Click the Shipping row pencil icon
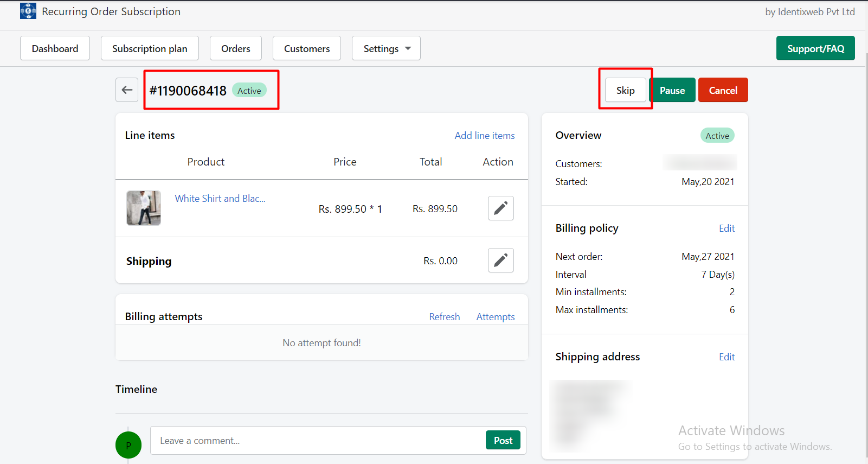868x464 pixels. (x=500, y=260)
